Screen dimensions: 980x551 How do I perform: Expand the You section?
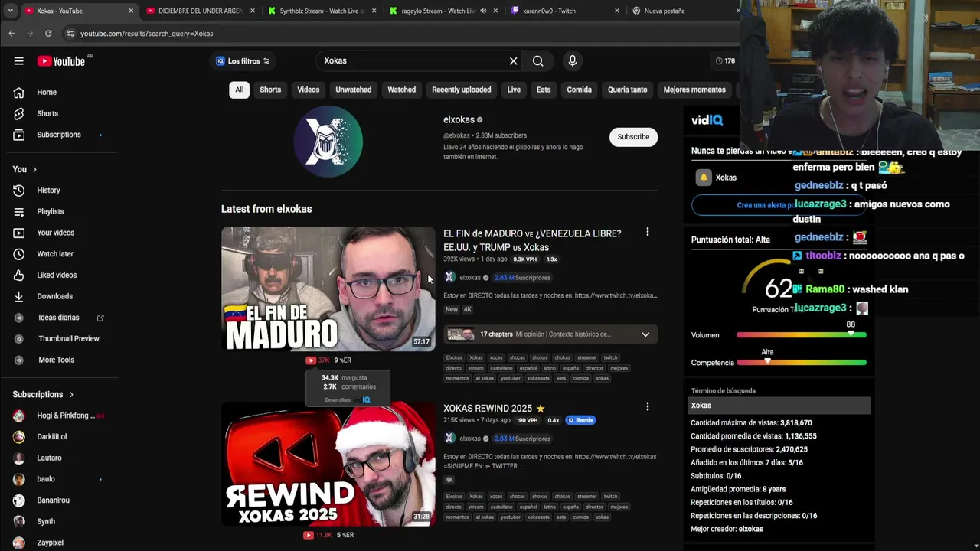click(x=24, y=169)
